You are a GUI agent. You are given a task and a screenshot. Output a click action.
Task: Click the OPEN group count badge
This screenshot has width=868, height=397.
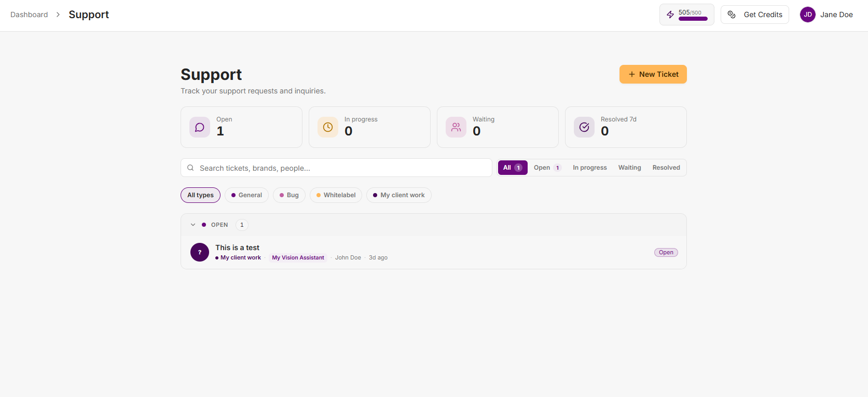(x=242, y=225)
